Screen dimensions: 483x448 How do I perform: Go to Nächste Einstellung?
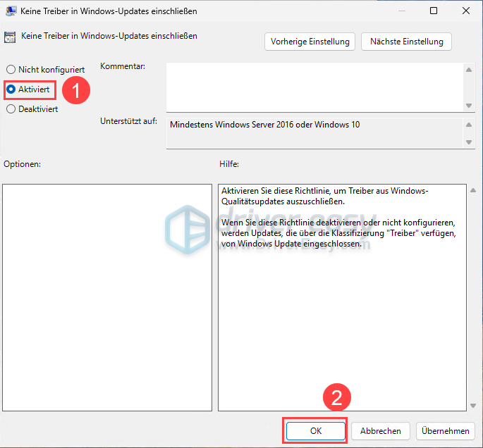click(x=406, y=42)
